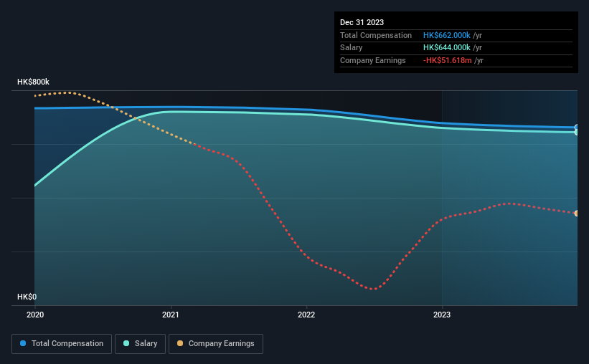Select the 2022 x-axis label
Screen dimensions: 589x364
coord(306,315)
